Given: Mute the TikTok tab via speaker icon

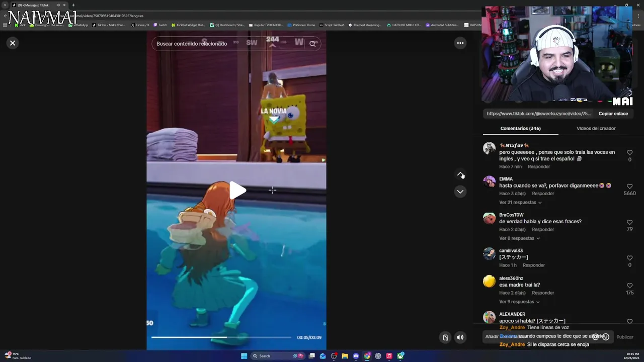Looking at the screenshot, I should pos(58,5).
